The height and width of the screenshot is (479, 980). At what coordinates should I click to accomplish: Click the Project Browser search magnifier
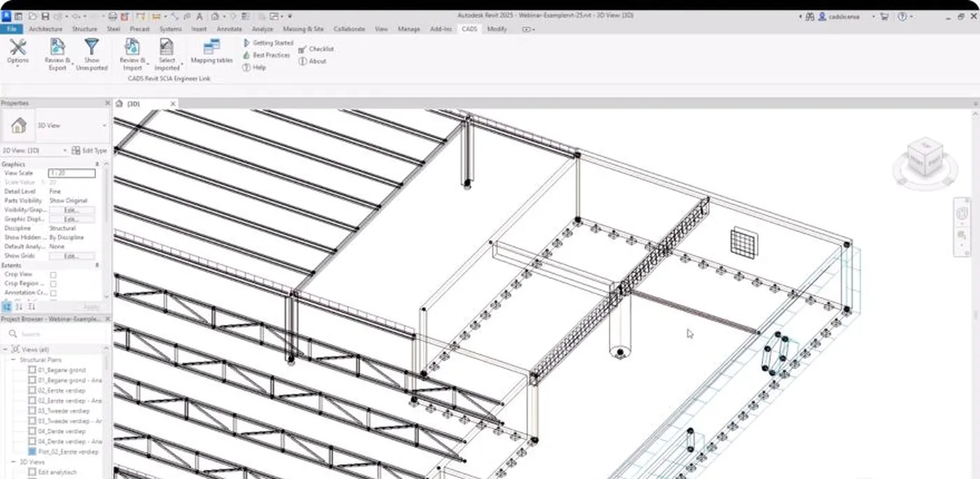click(x=13, y=334)
